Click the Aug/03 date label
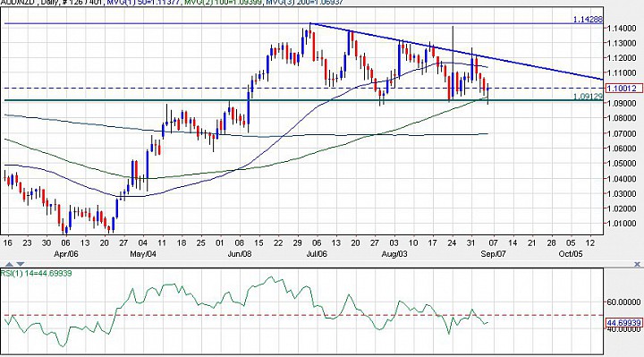Screen dimensions: 644x357 pyautogui.click(x=394, y=254)
